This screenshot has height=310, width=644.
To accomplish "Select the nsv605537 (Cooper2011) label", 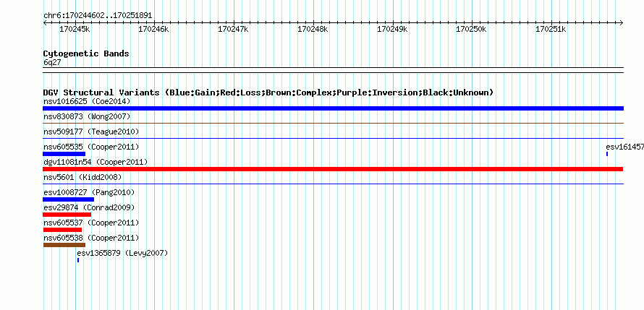I will click(x=91, y=223).
